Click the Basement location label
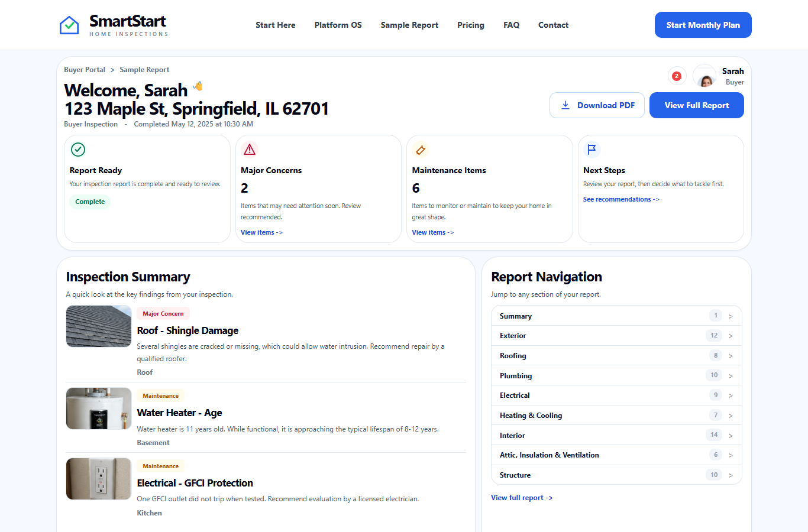 tap(153, 443)
